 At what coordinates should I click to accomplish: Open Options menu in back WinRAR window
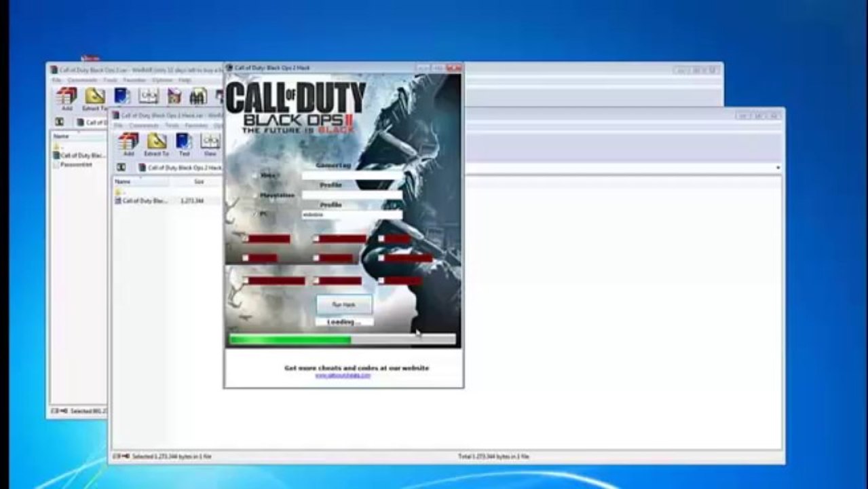tap(162, 80)
